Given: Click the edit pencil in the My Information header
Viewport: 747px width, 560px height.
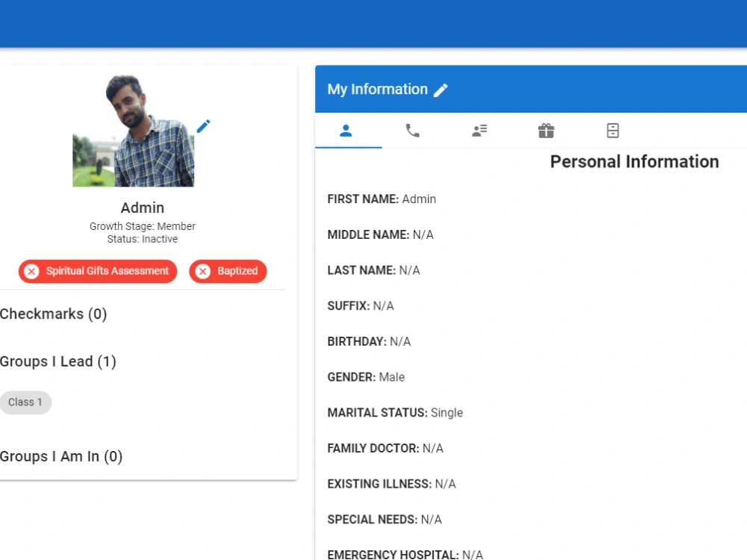Looking at the screenshot, I should pyautogui.click(x=441, y=90).
